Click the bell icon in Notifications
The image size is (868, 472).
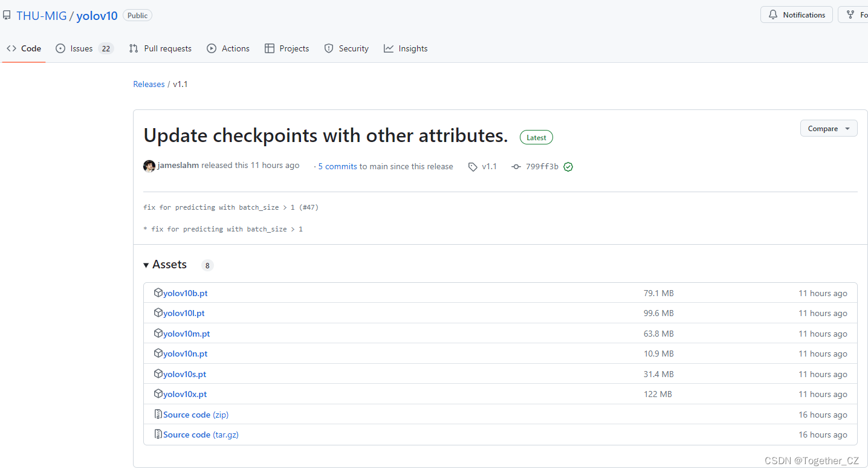click(773, 15)
